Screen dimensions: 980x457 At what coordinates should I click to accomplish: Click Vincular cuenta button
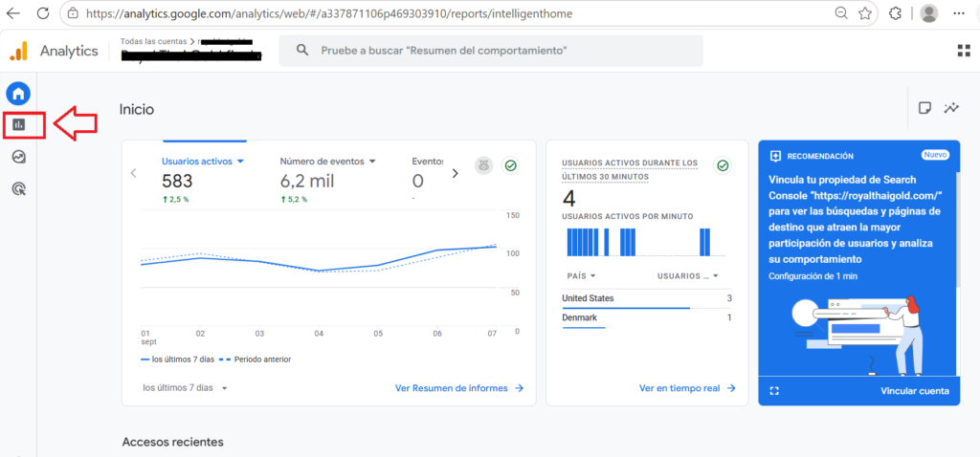[915, 391]
